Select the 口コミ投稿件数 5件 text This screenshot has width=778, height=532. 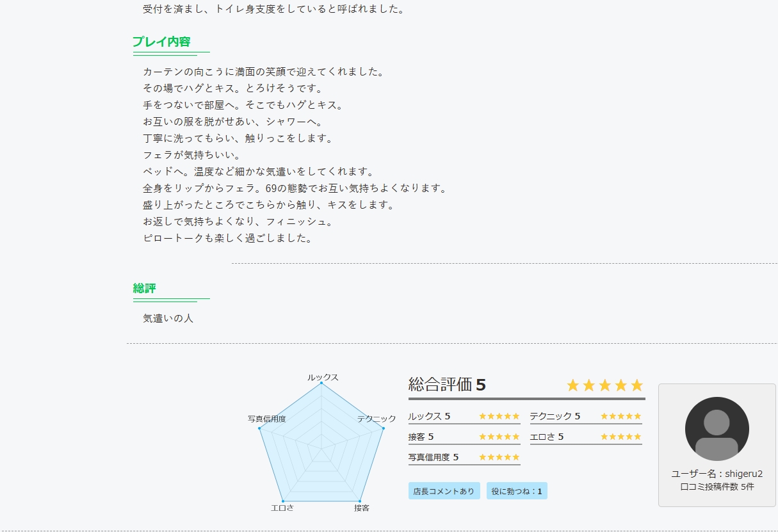[717, 487]
